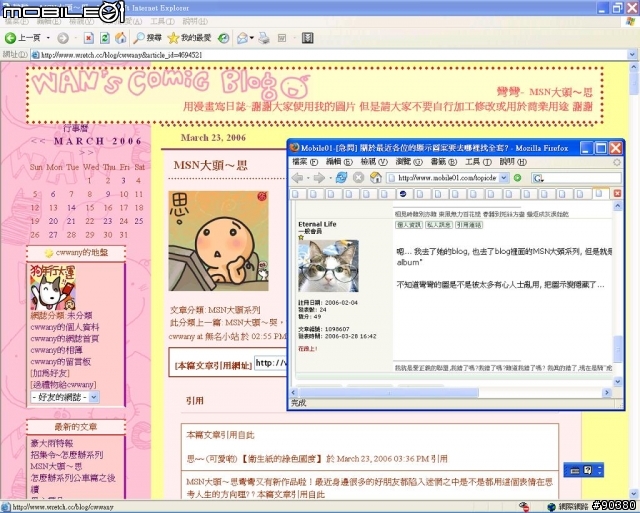Click Firefox's Stop button
640x513 pixels.
[x=358, y=178]
